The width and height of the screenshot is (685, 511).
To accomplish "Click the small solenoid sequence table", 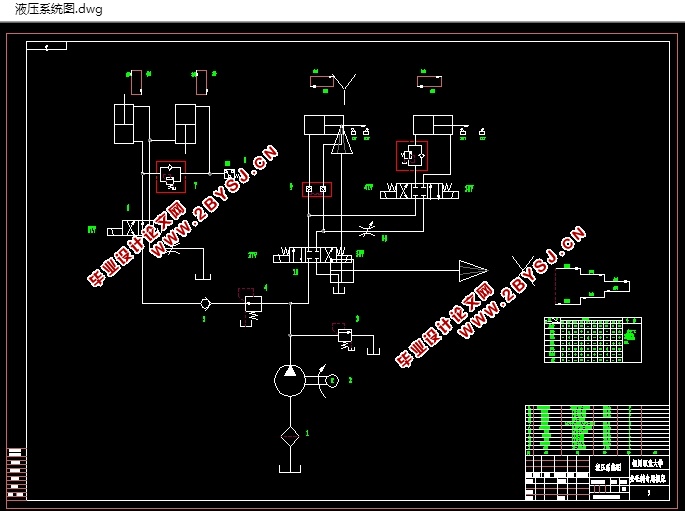I will (x=592, y=339).
